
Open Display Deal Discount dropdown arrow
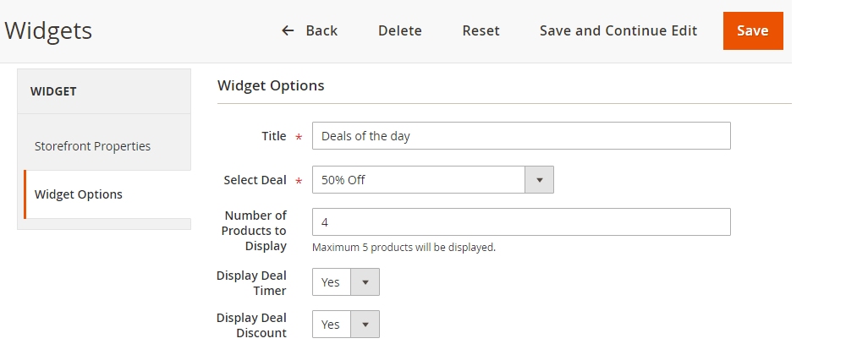[x=365, y=325]
